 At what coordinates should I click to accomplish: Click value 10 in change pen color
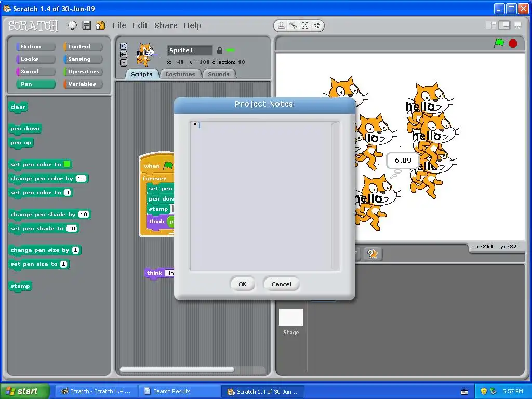point(81,179)
